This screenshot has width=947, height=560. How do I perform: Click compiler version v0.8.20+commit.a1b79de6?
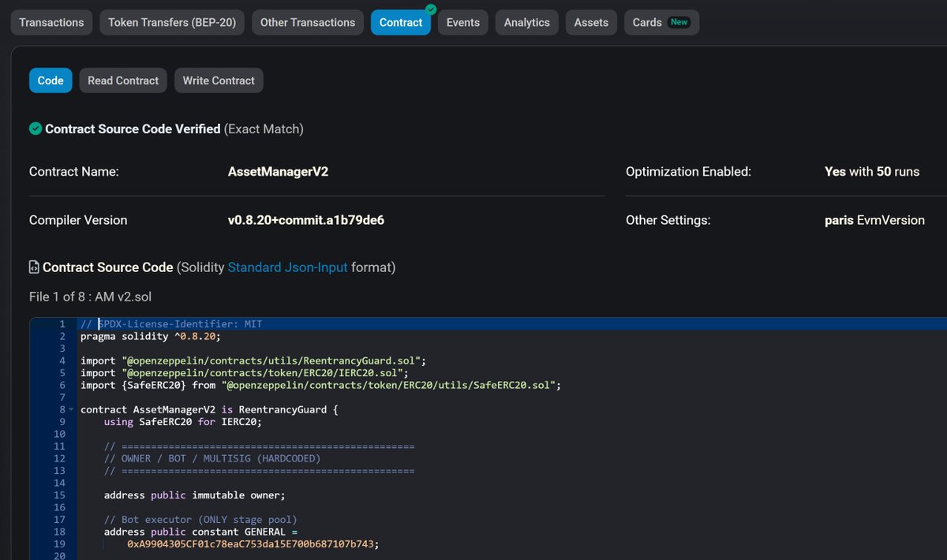click(x=306, y=220)
